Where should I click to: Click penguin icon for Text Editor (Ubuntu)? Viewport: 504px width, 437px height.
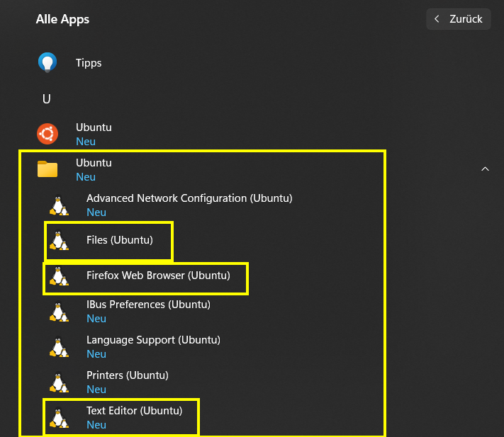pos(59,417)
